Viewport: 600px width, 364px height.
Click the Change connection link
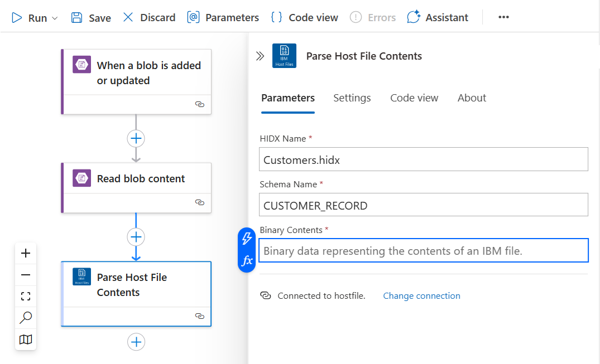pyautogui.click(x=421, y=296)
